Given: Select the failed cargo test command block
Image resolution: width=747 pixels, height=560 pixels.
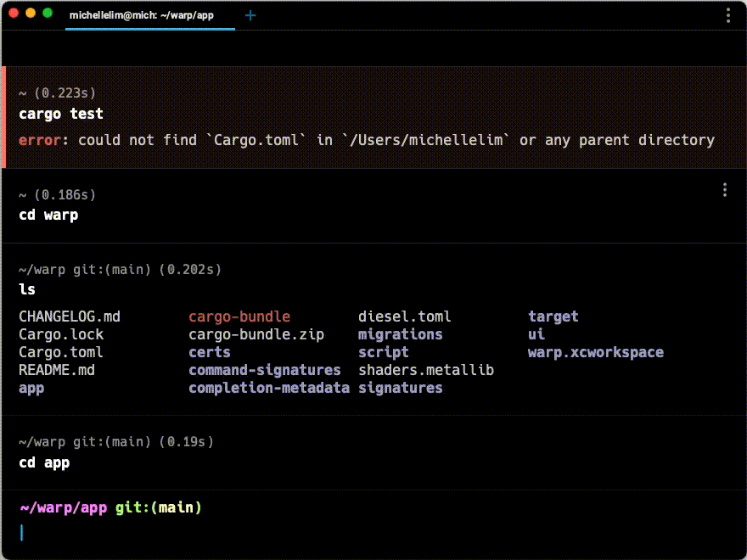Looking at the screenshot, I should coord(373,117).
